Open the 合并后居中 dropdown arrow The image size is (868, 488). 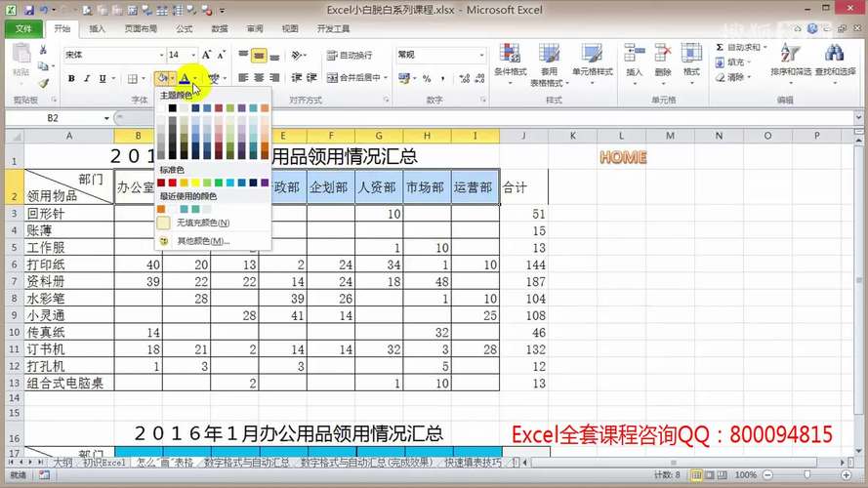tap(386, 78)
